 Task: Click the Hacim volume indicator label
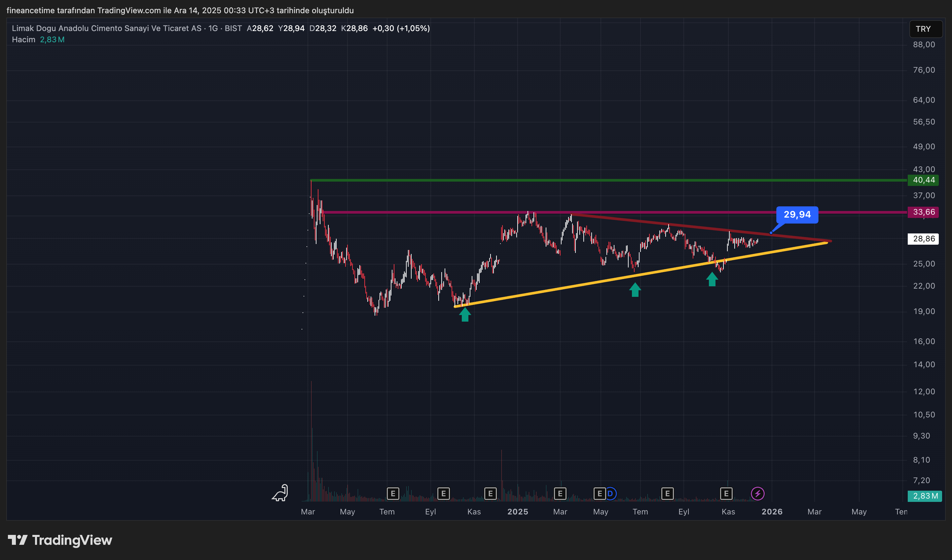(23, 40)
